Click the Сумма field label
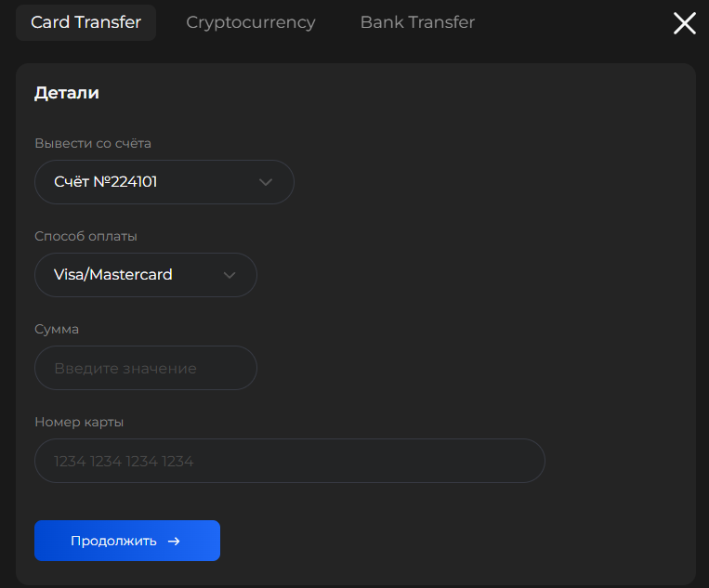The height and width of the screenshot is (588, 709). [x=57, y=329]
